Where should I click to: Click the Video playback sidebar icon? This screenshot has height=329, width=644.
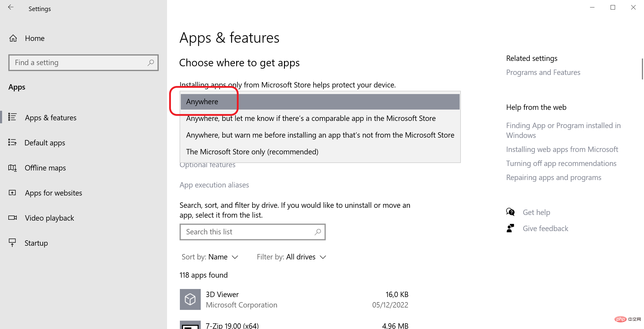pos(13,217)
